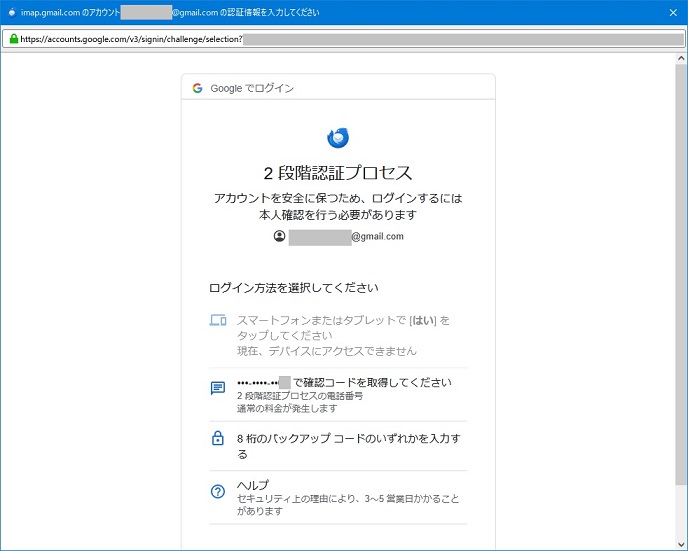Click the green padlock in the address bar
The height and width of the screenshot is (551, 688).
pos(14,39)
